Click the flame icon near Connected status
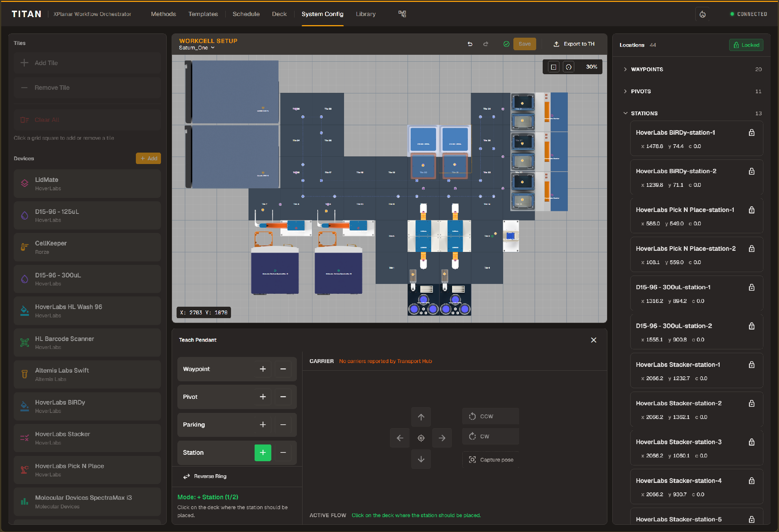 (703, 14)
